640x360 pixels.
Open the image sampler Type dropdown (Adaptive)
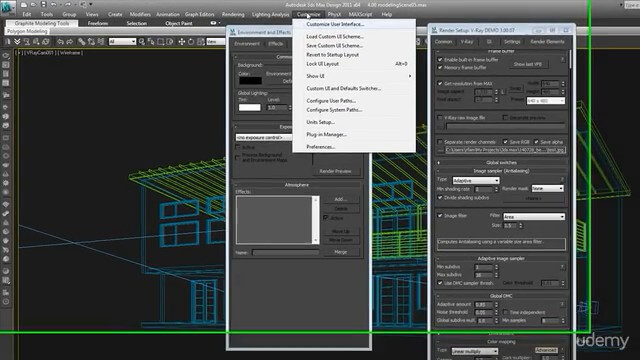(476, 180)
